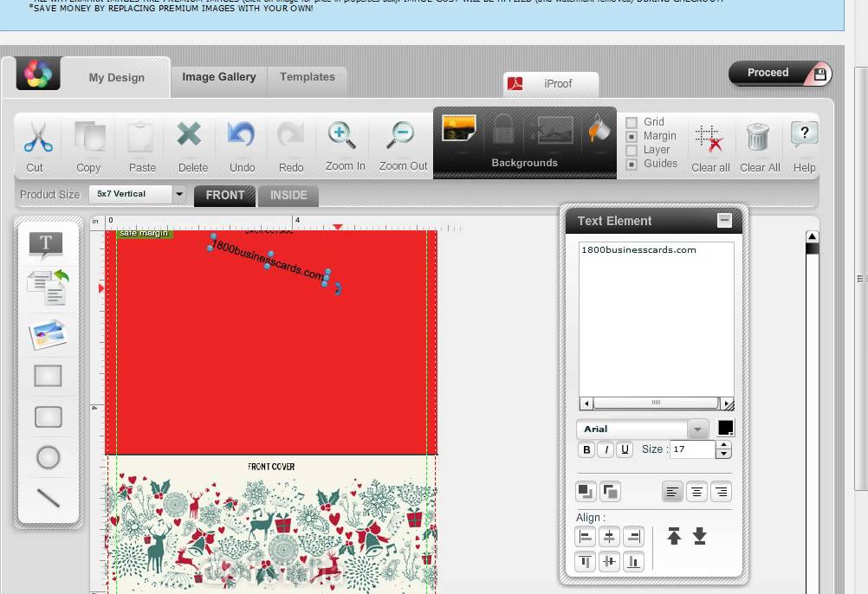Click the font size input field
This screenshot has width=868, height=594.
coord(692,449)
